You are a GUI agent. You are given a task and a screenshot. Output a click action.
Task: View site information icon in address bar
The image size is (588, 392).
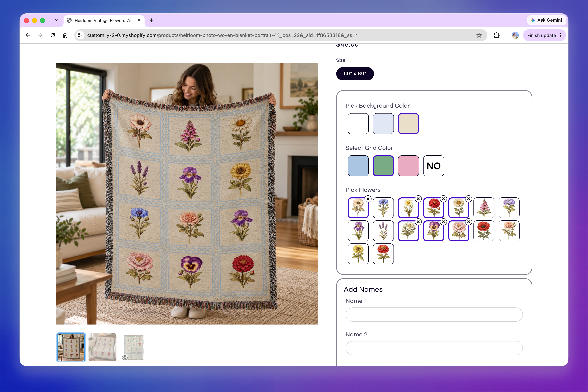[80, 35]
